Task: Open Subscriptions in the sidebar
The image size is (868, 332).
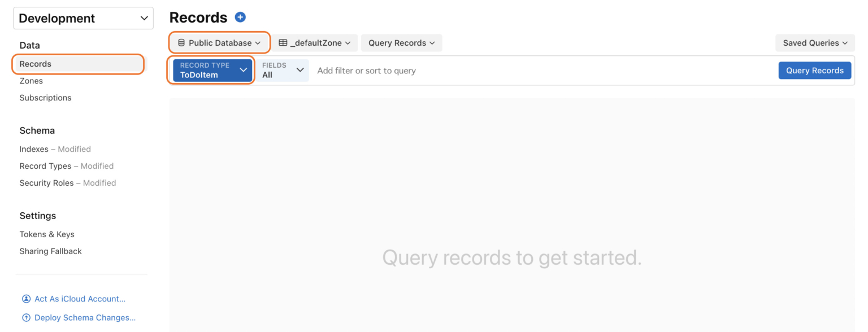Action: click(45, 98)
